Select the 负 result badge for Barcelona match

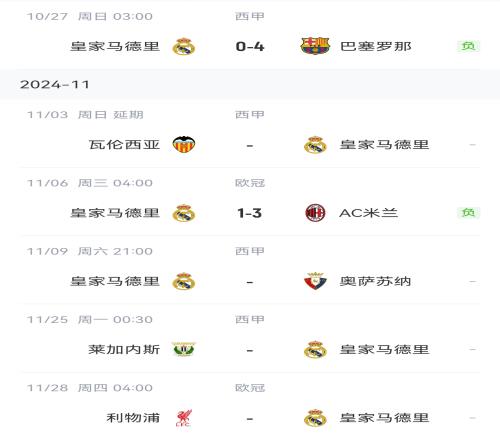468,46
